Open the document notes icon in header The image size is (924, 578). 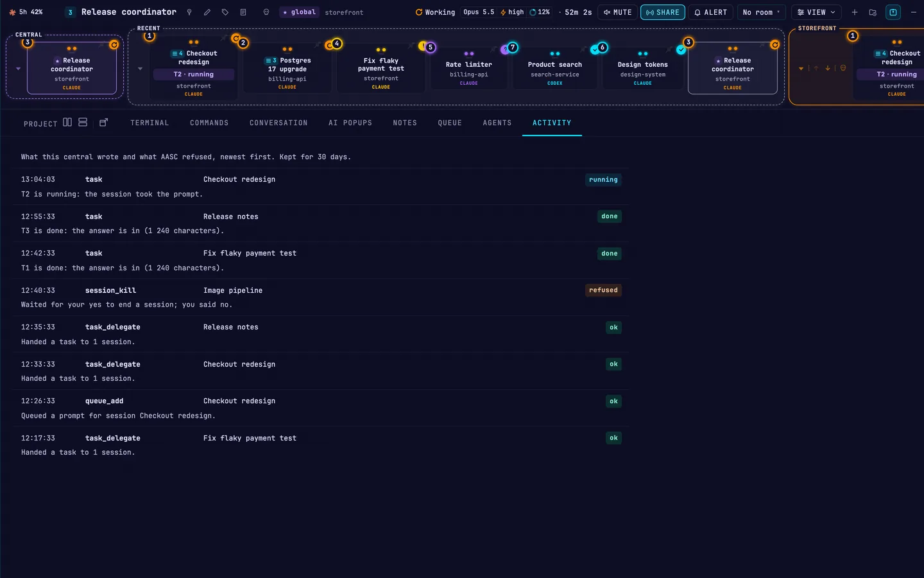[243, 12]
